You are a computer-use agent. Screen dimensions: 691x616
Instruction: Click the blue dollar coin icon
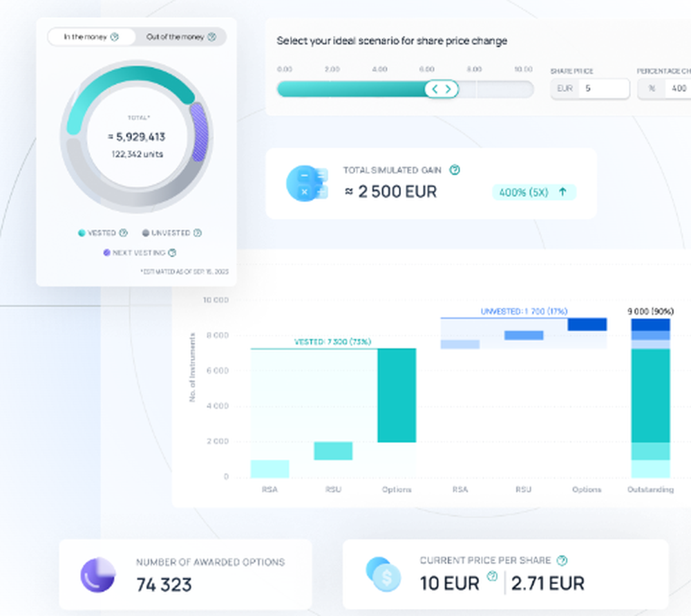click(384, 574)
